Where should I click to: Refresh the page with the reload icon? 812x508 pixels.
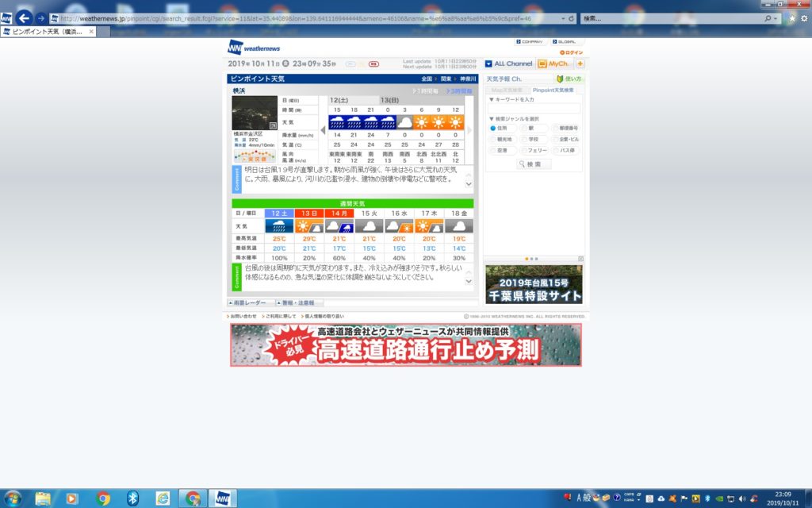572,17
